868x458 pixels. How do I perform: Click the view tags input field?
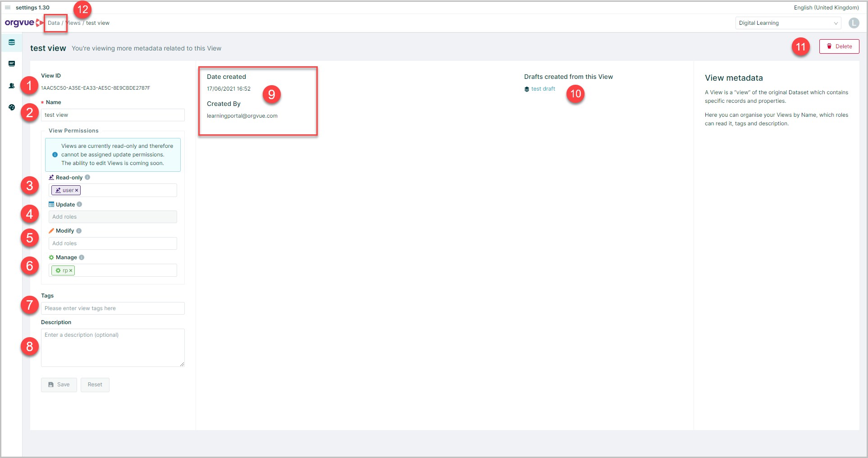pos(113,308)
